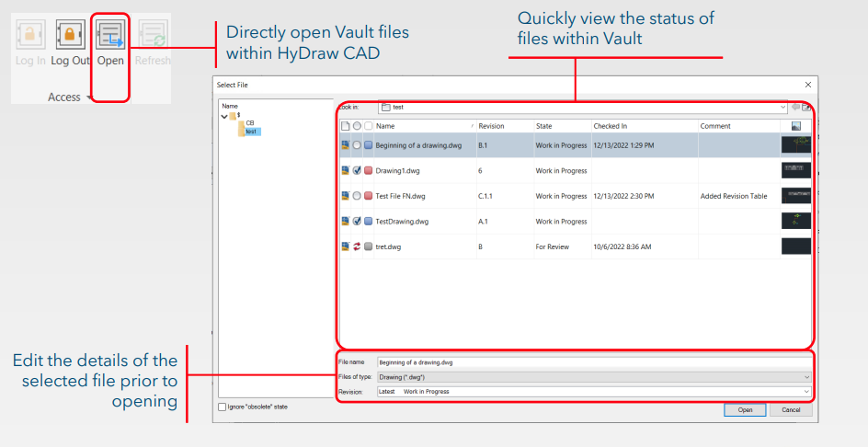
Task: Click gray state swatch of tret.dwg
Action: tap(368, 246)
